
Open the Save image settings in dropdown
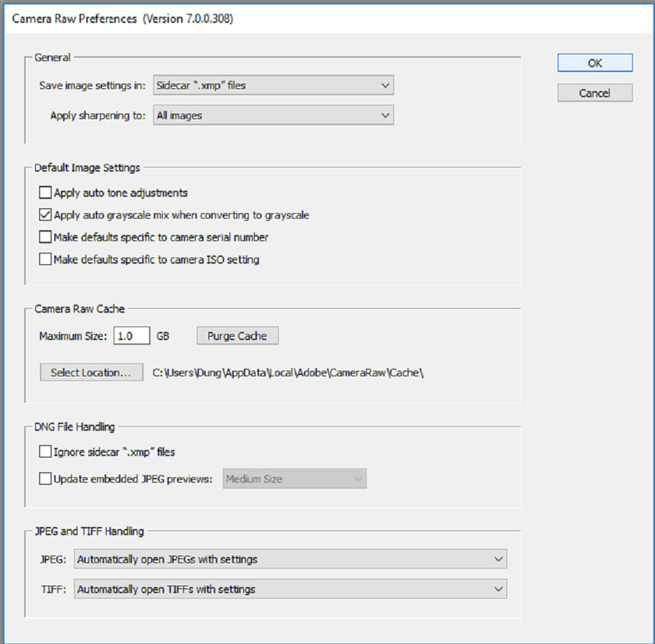click(273, 85)
